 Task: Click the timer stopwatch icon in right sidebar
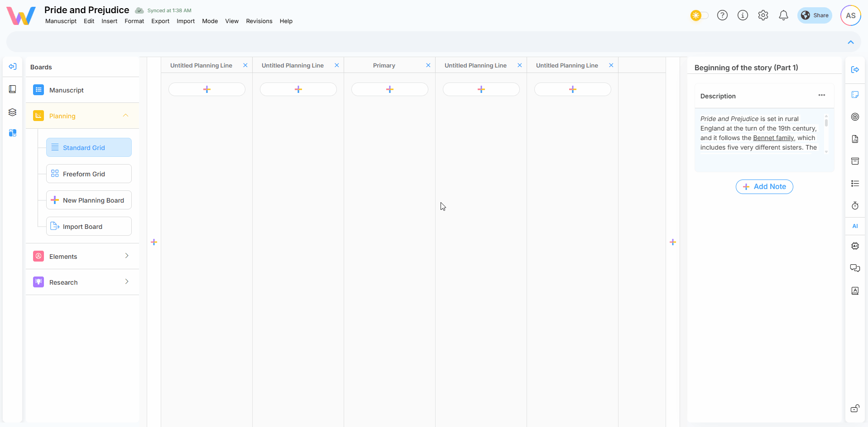point(855,206)
